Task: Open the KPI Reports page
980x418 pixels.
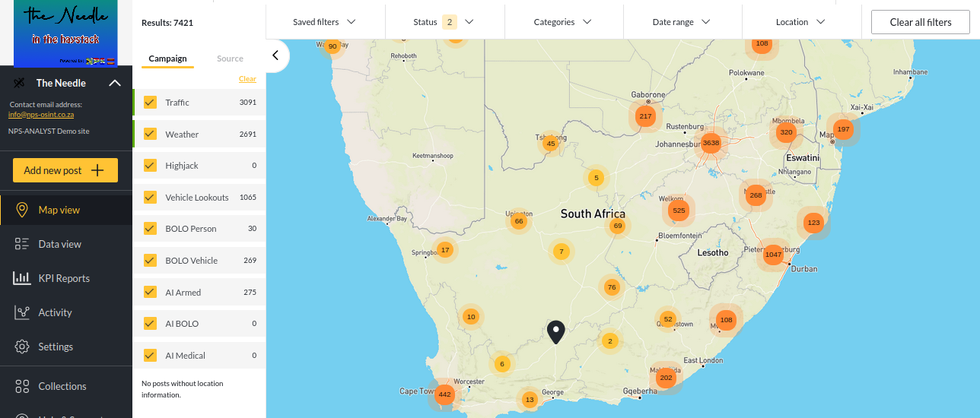Action: 63,278
